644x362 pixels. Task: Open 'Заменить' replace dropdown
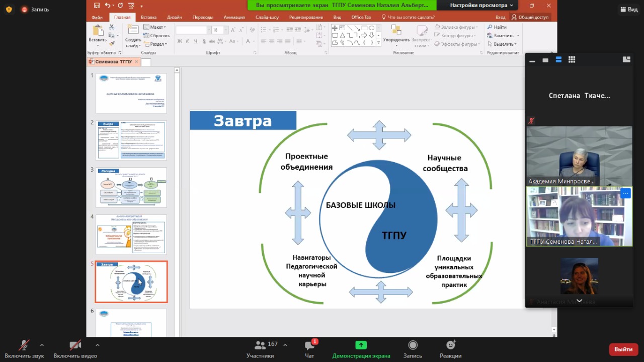coord(503,36)
